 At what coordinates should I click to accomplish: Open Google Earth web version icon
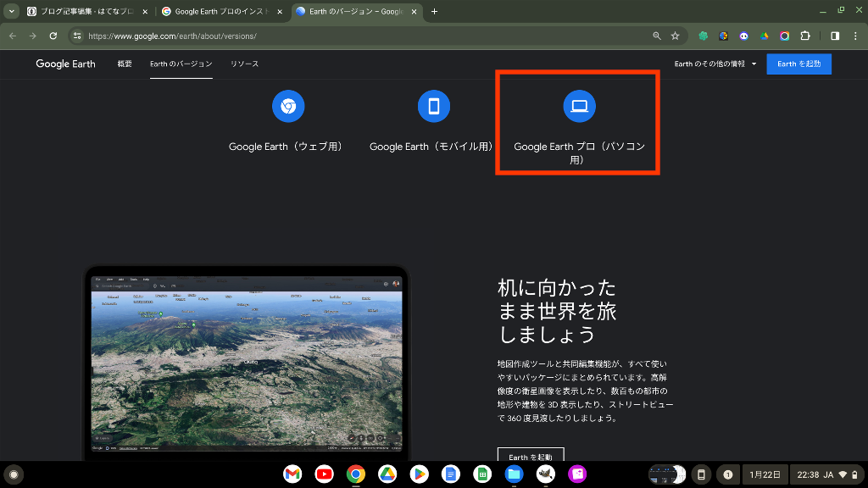(288, 106)
